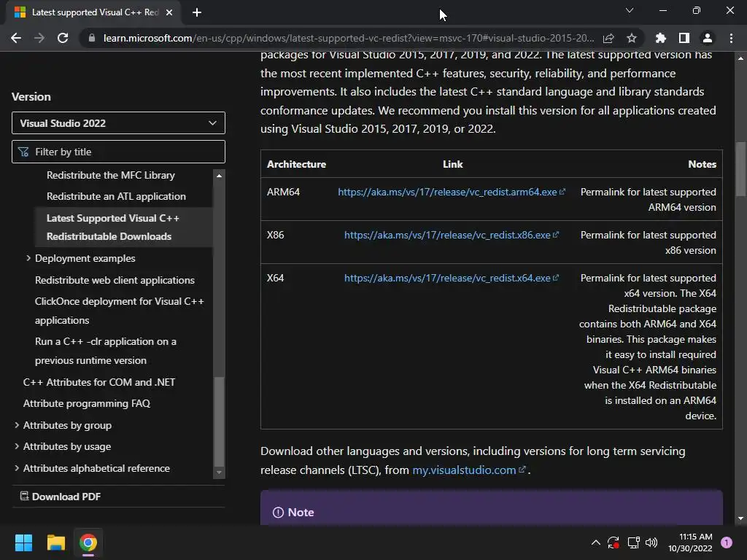Viewport: 747px width, 560px height.
Task: Open Redistribute web client applications
Action: point(115,280)
